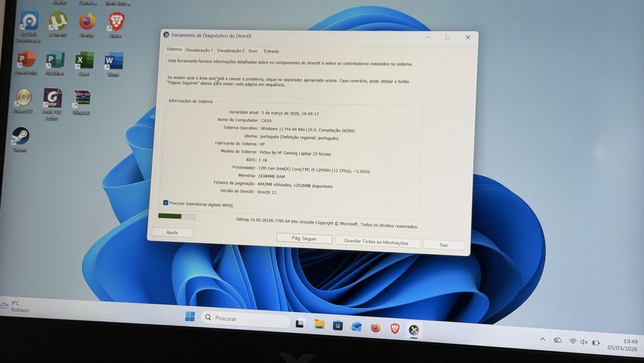The width and height of the screenshot is (644, 363).
Task: Launch PowerPoint from the desktop
Action: [x=26, y=62]
